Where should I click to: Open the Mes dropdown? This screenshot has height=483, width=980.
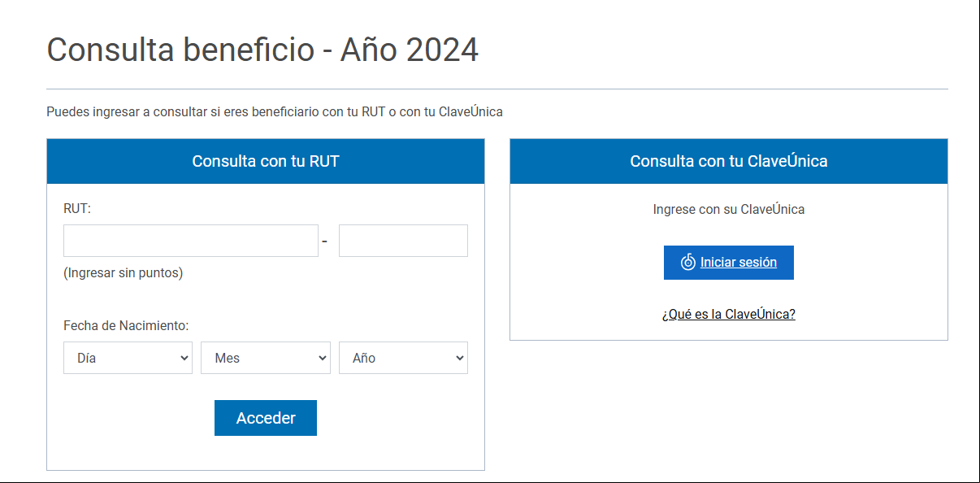[x=266, y=358]
